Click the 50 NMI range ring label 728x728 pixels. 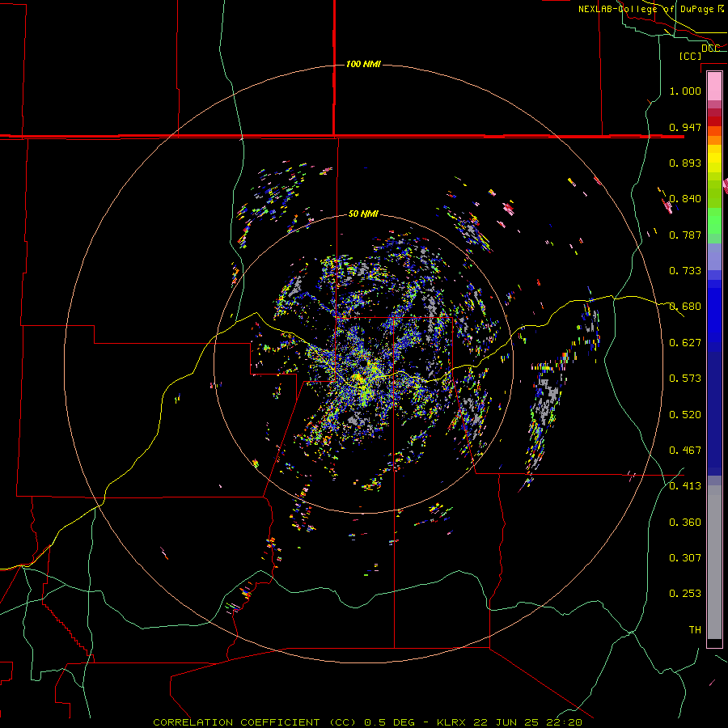click(x=363, y=214)
